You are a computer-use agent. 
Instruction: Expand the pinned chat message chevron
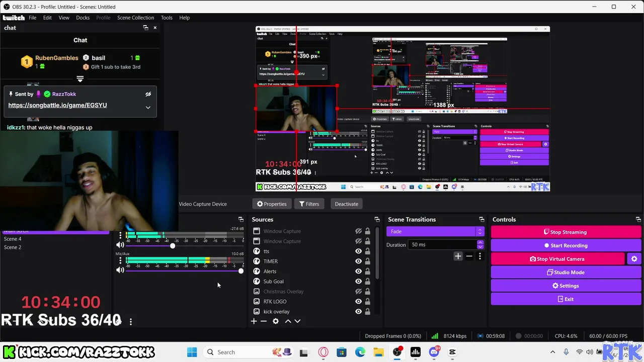(x=148, y=107)
